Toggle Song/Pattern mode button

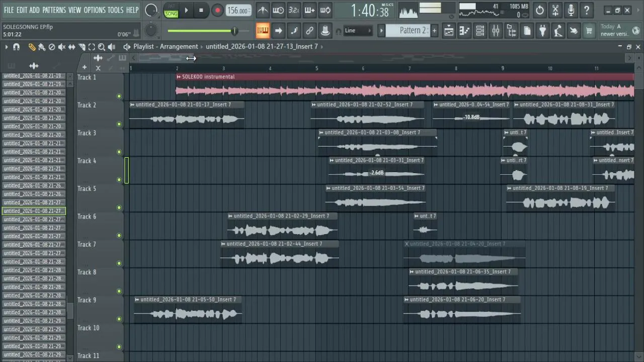click(x=171, y=11)
